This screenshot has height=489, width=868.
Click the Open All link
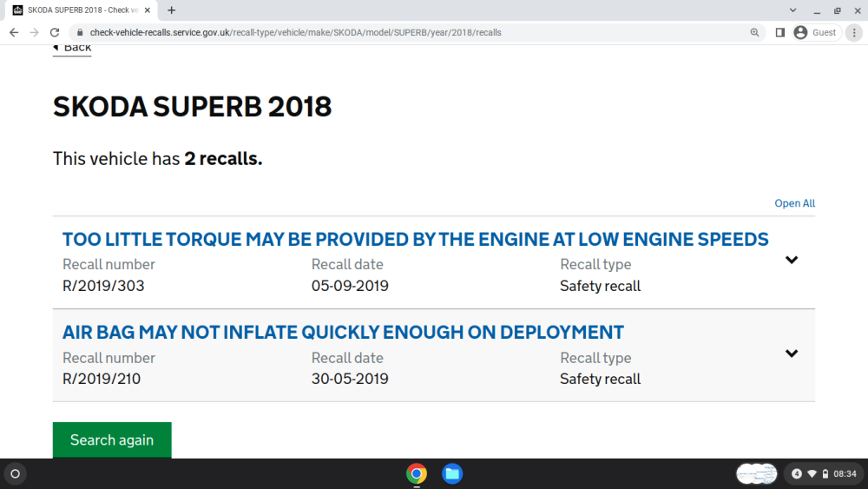[794, 203]
